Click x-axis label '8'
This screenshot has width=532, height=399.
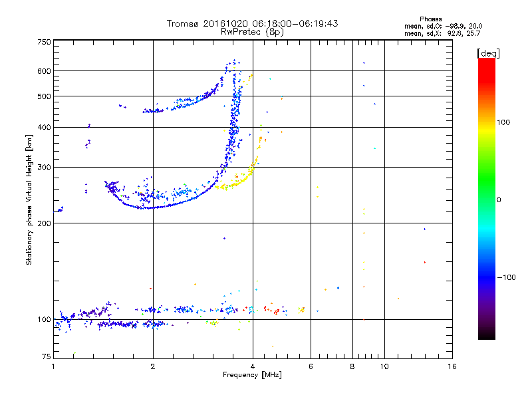point(352,366)
